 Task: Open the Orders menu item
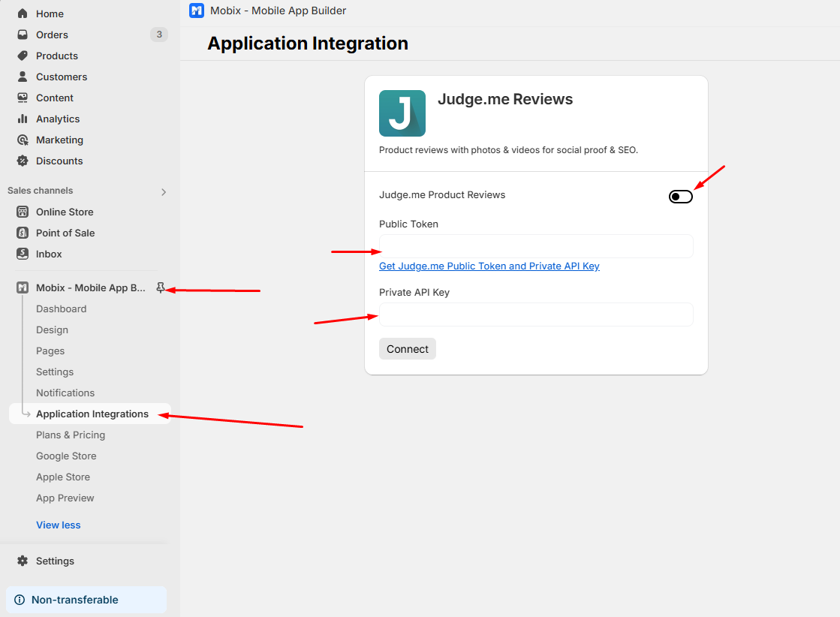52,35
